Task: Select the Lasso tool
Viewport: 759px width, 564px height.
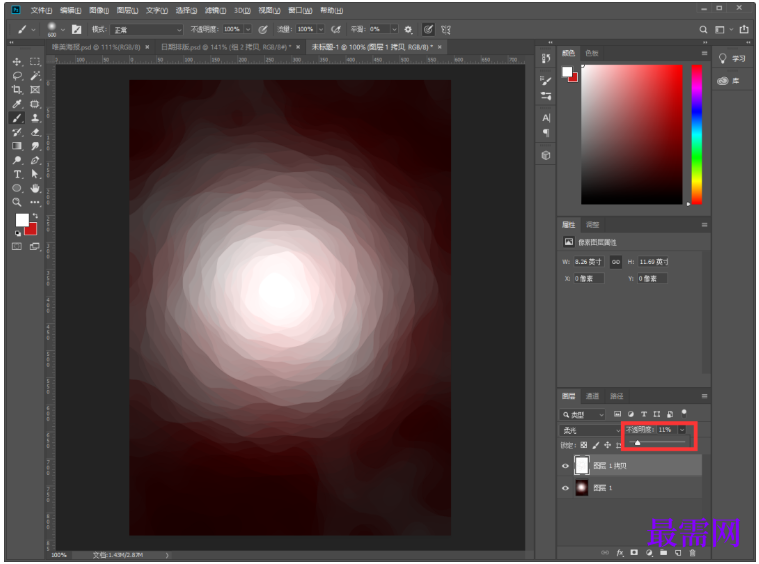Action: click(x=17, y=76)
